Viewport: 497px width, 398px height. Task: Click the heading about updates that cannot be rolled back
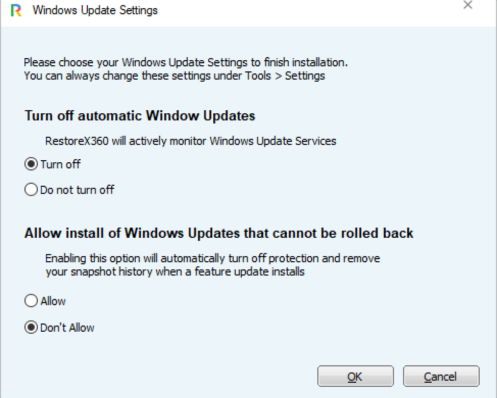219,233
